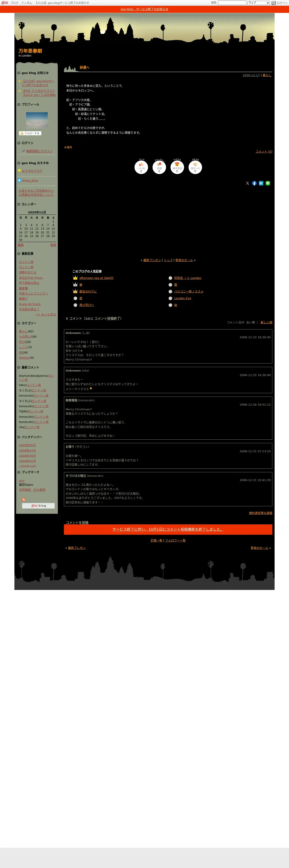Open latest article finale de finale
289x868 pixels.
click(30, 304)
